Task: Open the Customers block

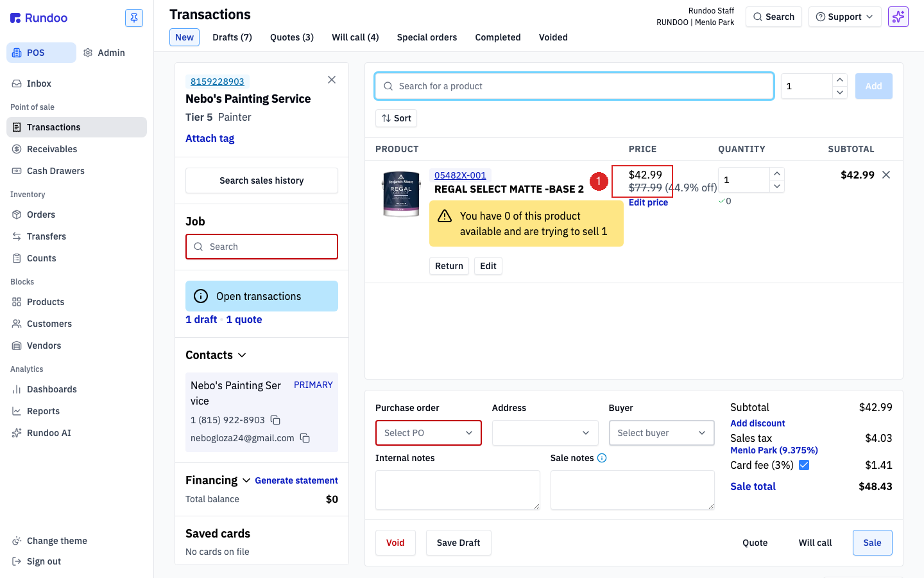Action: pos(76,324)
